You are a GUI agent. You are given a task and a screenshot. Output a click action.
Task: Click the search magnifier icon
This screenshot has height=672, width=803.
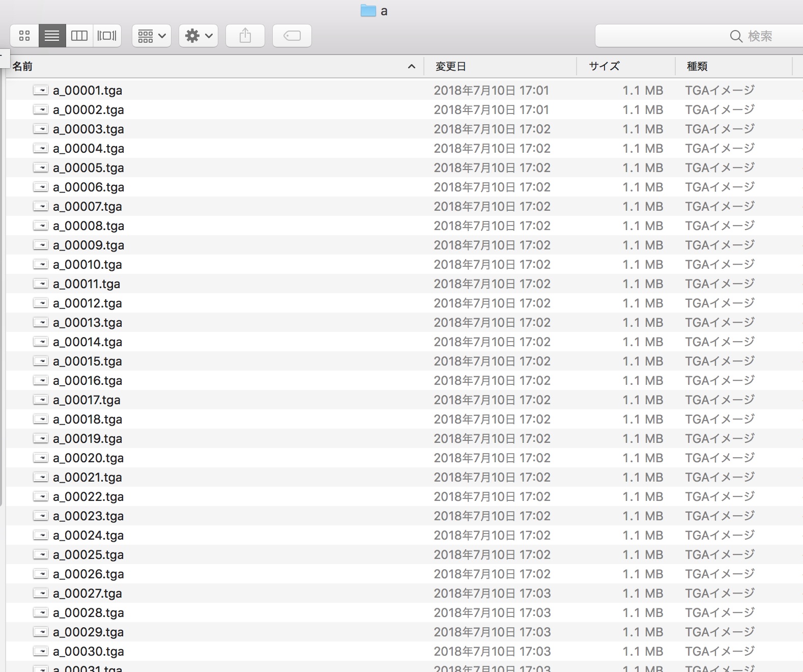point(736,36)
